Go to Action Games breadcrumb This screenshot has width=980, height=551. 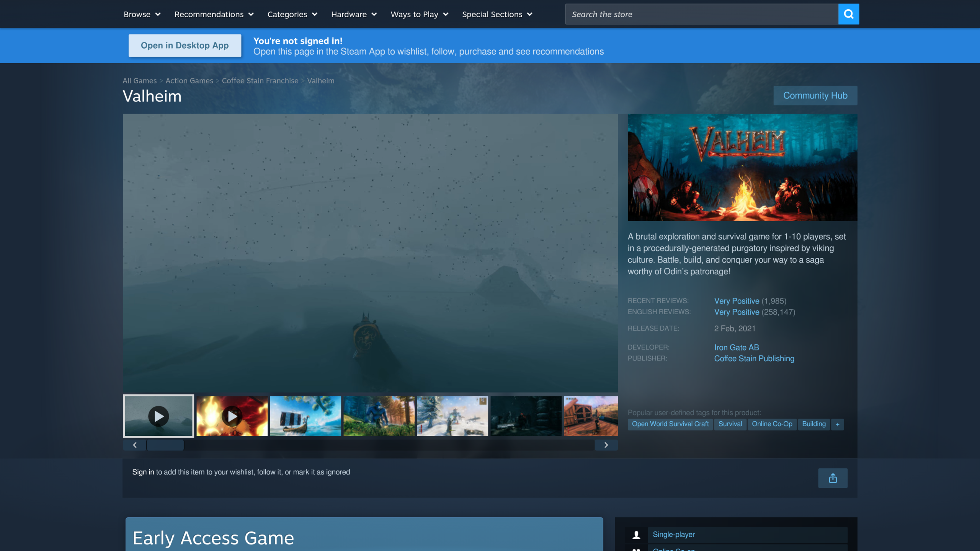pos(189,81)
